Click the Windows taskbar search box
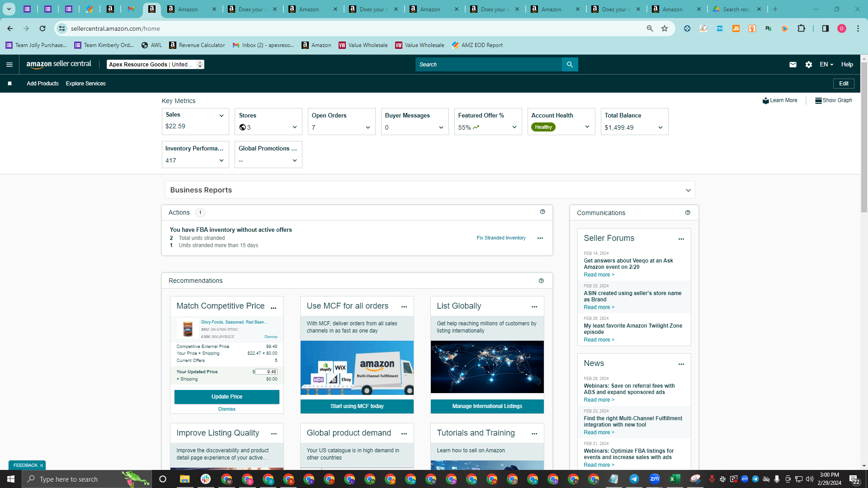Screen dimensions: 868x488 (x=86, y=479)
